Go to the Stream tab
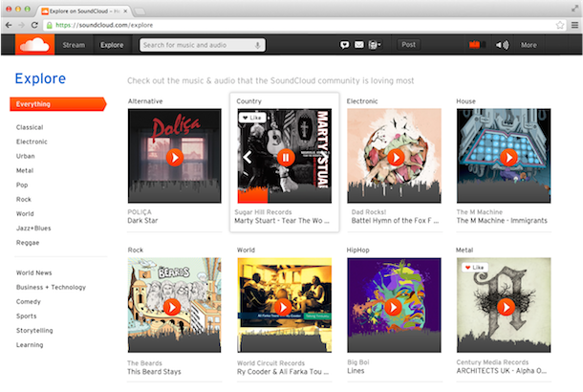Viewport: 583px width, 392px height. pyautogui.click(x=74, y=45)
